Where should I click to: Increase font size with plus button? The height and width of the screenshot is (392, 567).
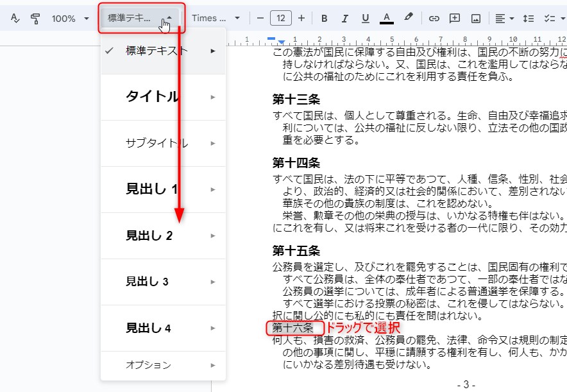pos(301,18)
